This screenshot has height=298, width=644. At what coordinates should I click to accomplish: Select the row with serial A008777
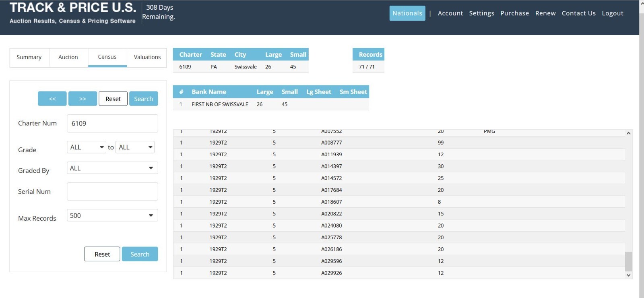tap(399, 143)
